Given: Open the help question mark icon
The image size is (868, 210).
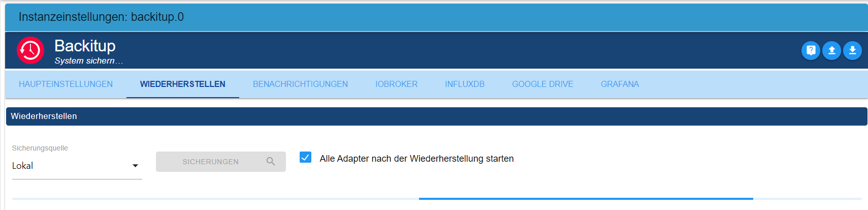Looking at the screenshot, I should [x=811, y=50].
